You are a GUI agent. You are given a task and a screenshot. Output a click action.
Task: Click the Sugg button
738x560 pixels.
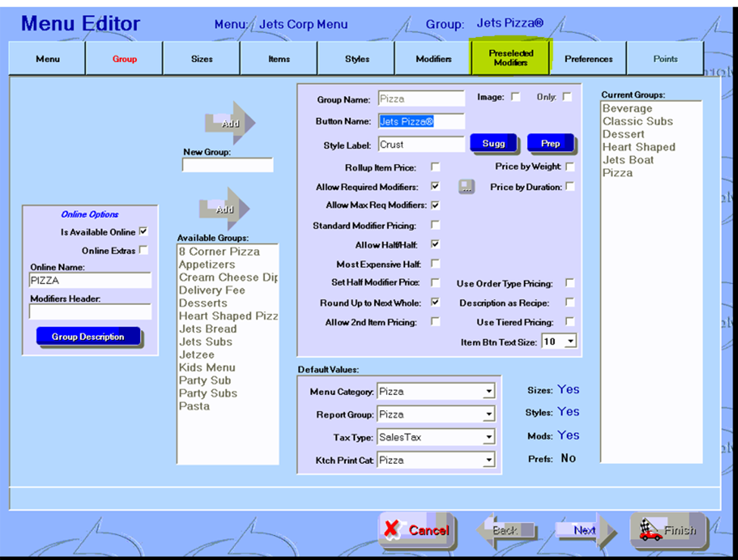(x=494, y=144)
